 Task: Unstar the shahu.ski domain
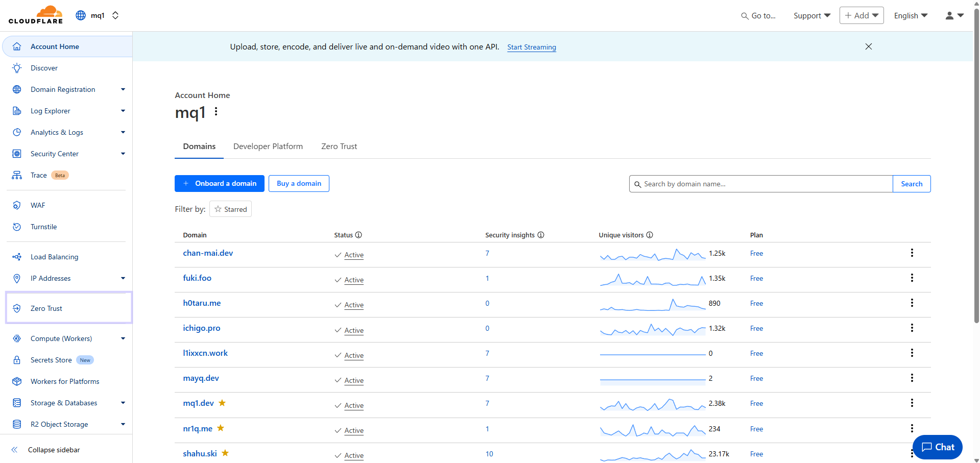[225, 453]
